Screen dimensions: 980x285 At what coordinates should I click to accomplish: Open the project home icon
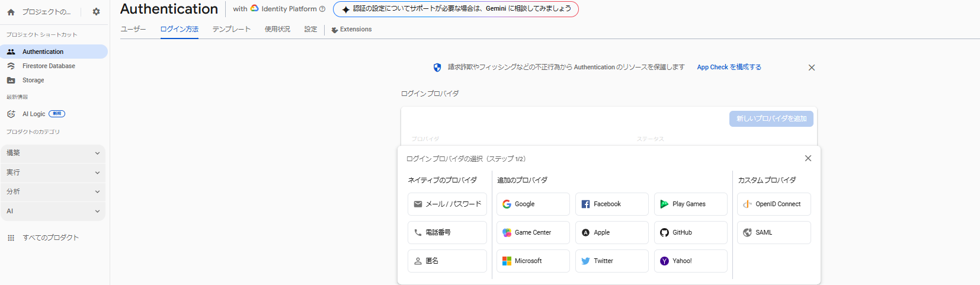pos(11,12)
